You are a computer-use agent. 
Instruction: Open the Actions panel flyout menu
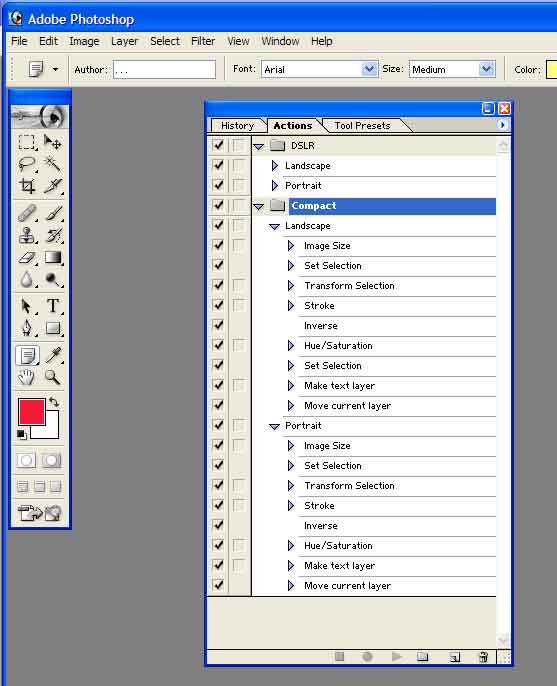tap(502, 125)
